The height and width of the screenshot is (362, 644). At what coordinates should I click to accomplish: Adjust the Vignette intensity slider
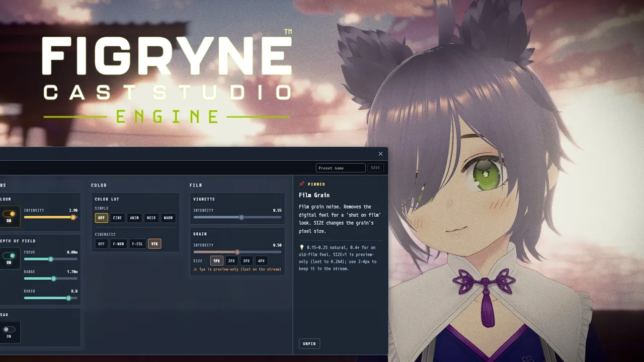point(237,217)
